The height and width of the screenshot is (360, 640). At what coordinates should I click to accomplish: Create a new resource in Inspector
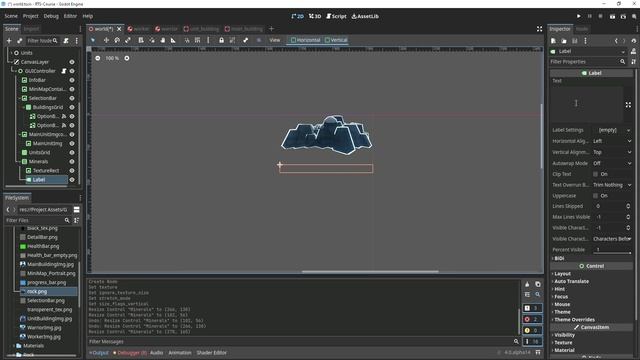click(x=553, y=41)
